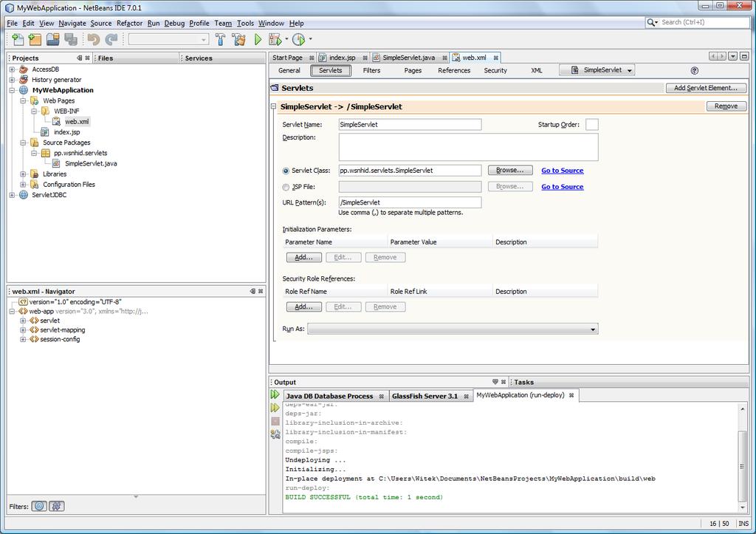756x534 pixels.
Task: Click the show content filter icon in Navigator
Action: tap(56, 506)
